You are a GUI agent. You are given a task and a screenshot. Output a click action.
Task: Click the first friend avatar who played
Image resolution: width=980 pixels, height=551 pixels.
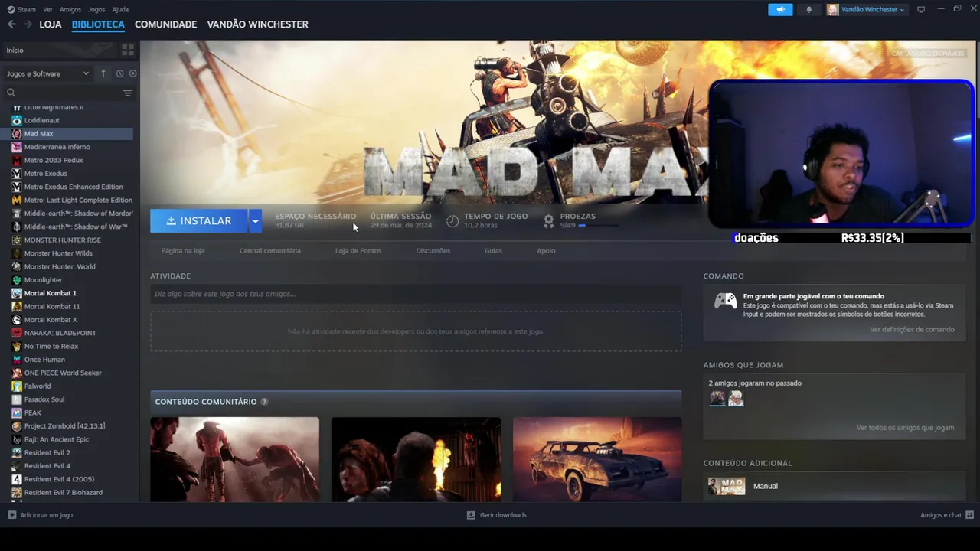pyautogui.click(x=717, y=398)
